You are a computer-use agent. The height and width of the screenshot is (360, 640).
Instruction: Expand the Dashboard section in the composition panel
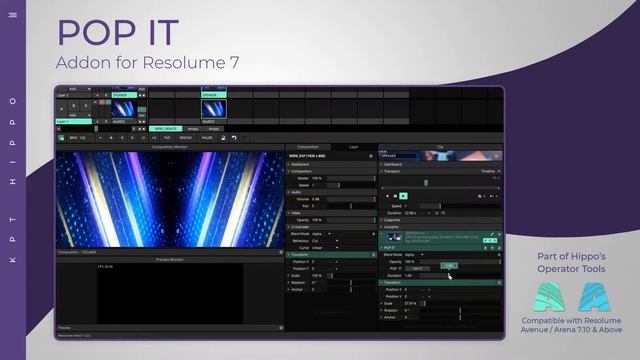coord(331,164)
